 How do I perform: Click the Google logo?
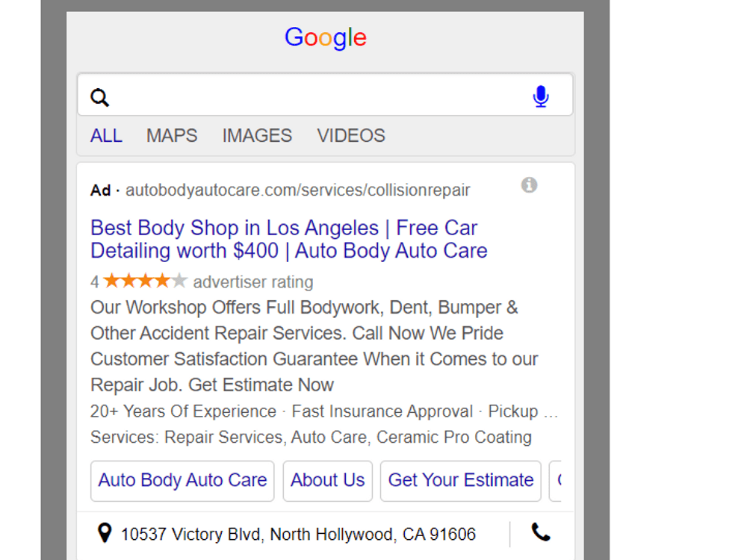[x=326, y=37]
